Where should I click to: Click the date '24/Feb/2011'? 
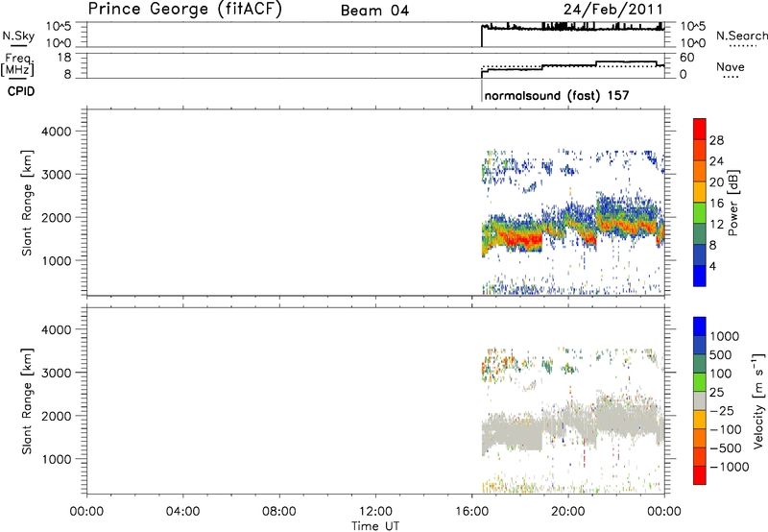click(x=612, y=10)
